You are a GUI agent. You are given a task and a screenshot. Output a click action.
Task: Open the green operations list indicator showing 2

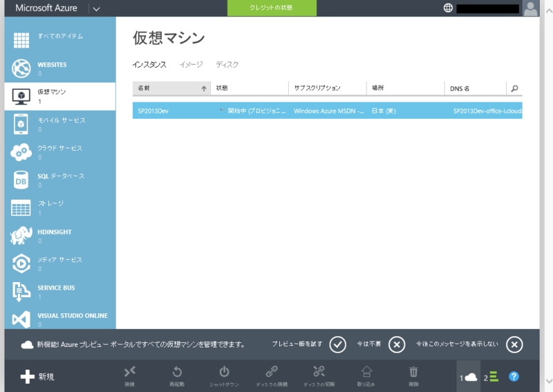pos(491,377)
